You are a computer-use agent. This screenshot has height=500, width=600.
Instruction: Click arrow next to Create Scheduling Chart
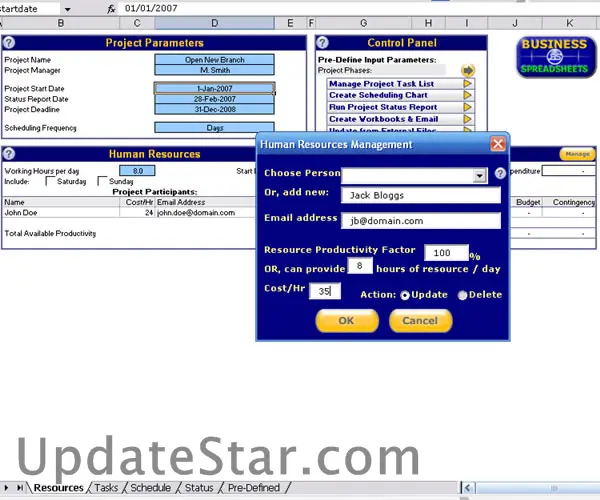click(468, 95)
